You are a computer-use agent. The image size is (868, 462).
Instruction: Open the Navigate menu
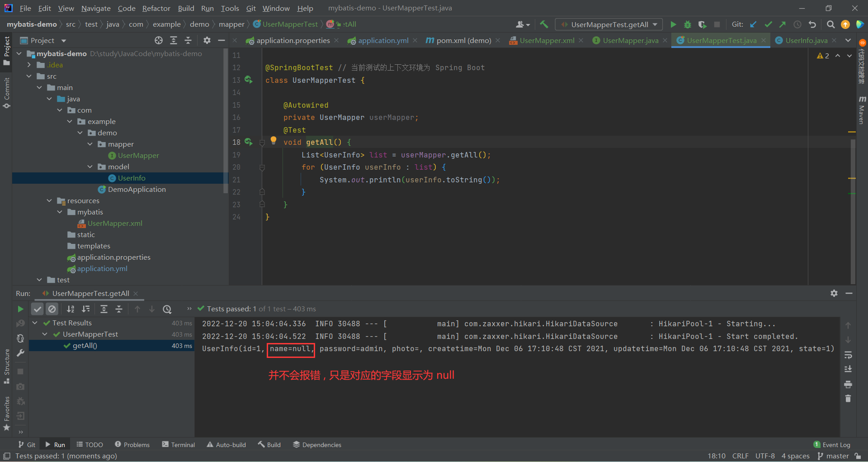coord(96,8)
